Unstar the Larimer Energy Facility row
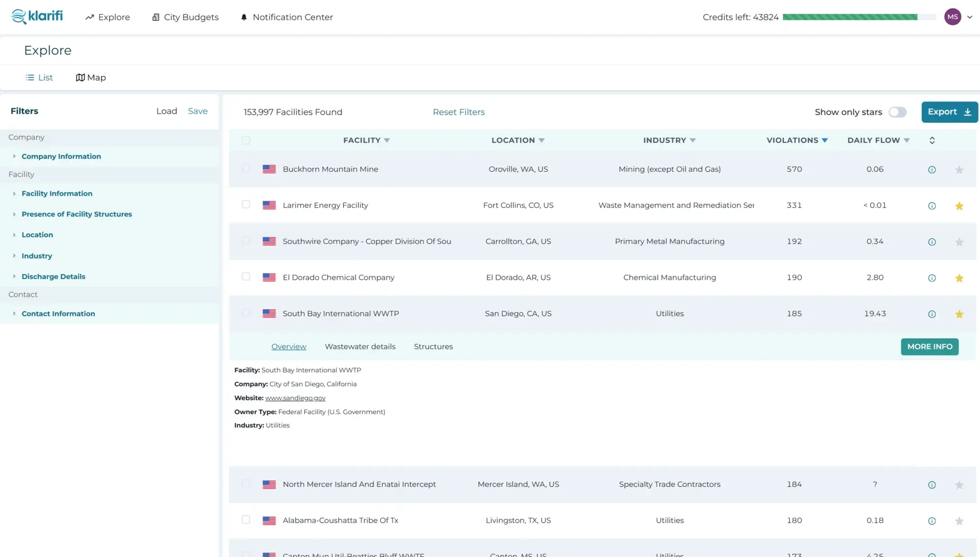This screenshot has width=980, height=557. click(x=959, y=206)
